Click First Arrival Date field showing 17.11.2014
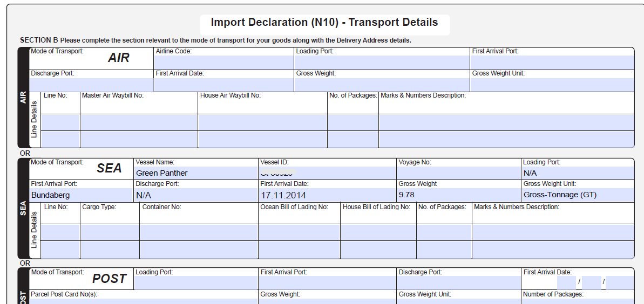 327,195
